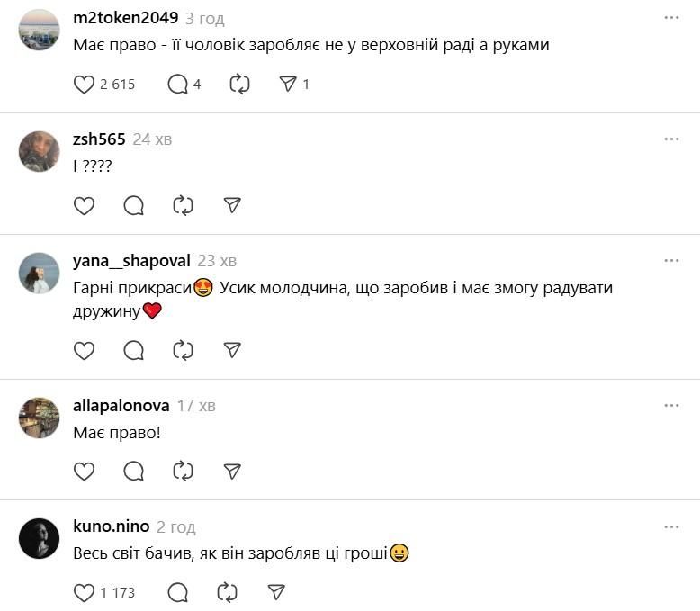Repost kuno.nino's comment
Image resolution: width=700 pixels, height=611 pixels.
pyautogui.click(x=228, y=593)
